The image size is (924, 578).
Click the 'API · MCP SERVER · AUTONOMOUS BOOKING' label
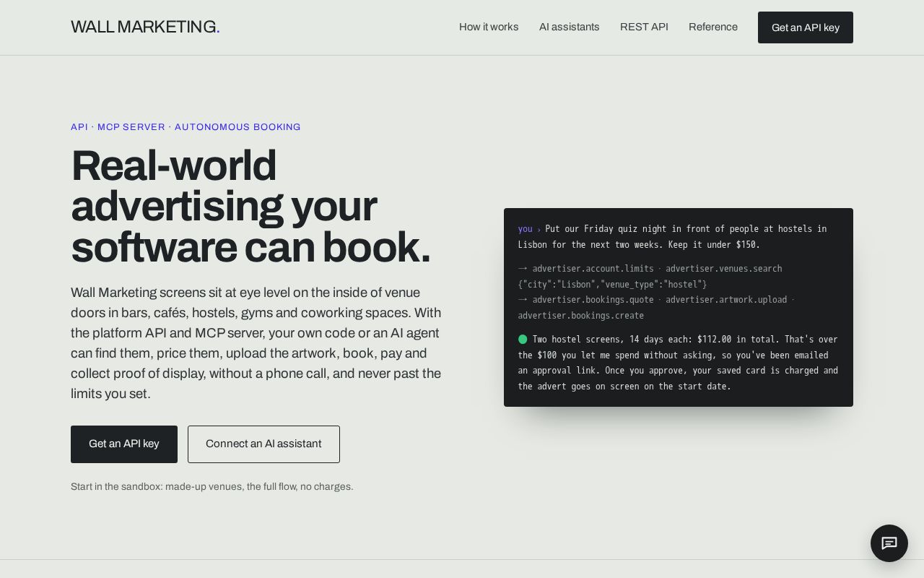[186, 127]
